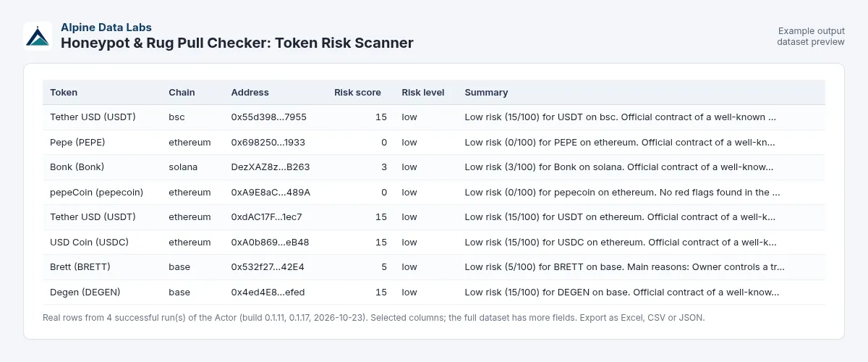Viewport: 868px width, 362px height.
Task: Click address 0x4ed4E8...efed
Action: [268, 292]
